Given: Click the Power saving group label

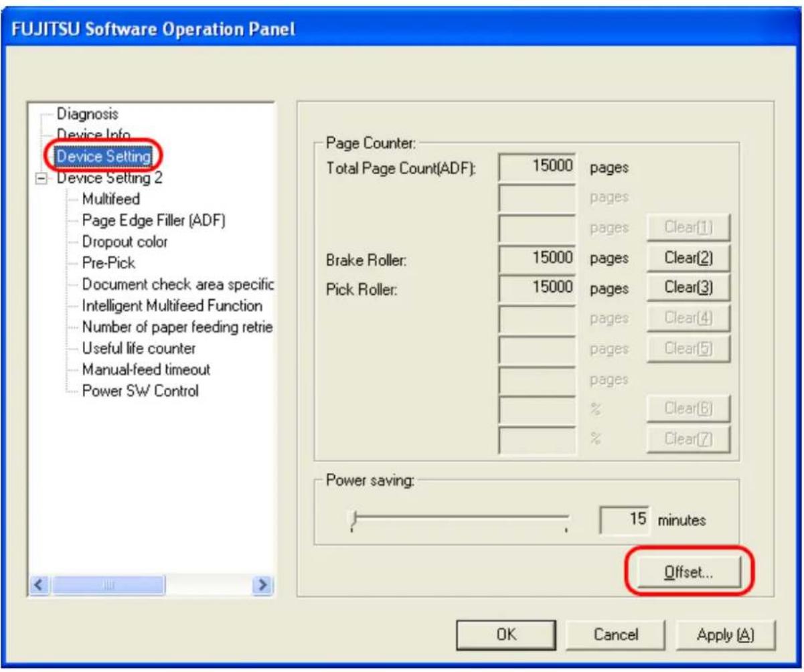Looking at the screenshot, I should pyautogui.click(x=370, y=479).
